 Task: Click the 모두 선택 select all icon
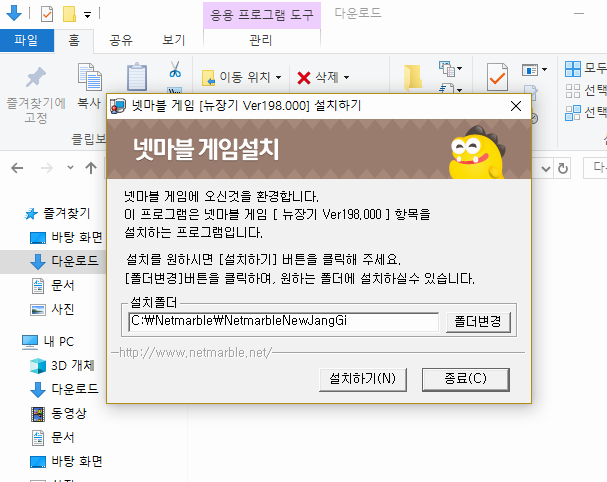[573, 69]
